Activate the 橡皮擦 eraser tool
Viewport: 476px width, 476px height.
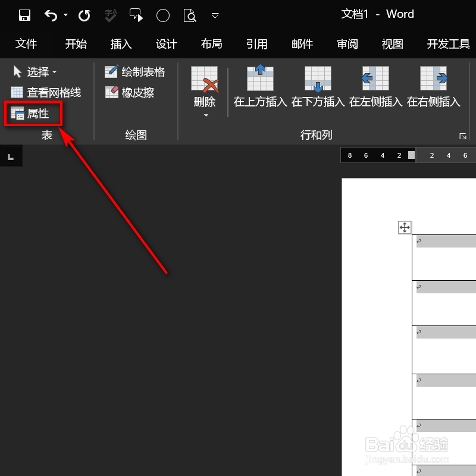(x=129, y=93)
